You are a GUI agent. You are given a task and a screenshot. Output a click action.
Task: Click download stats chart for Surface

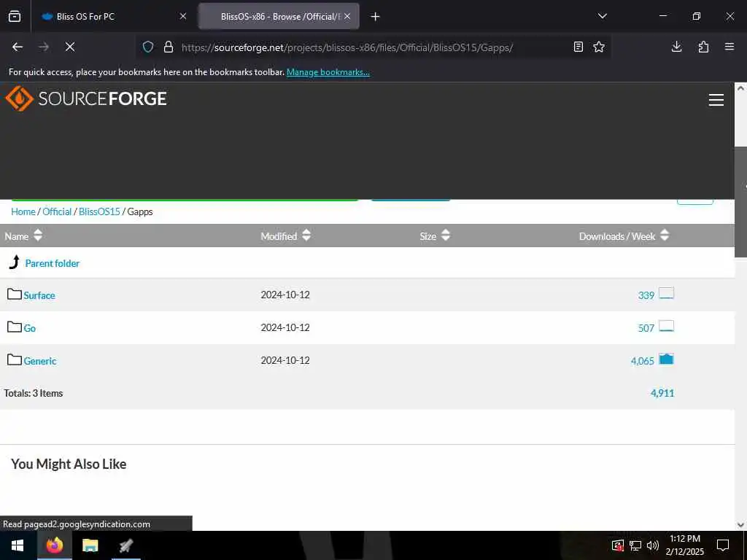(x=666, y=293)
